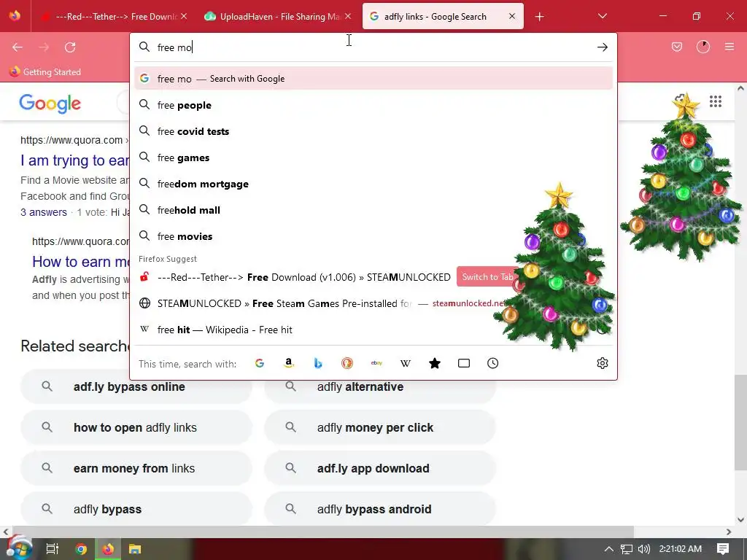Click the taskbar clock showing 2:21:02 AM
The height and width of the screenshot is (560, 747).
pos(681,549)
